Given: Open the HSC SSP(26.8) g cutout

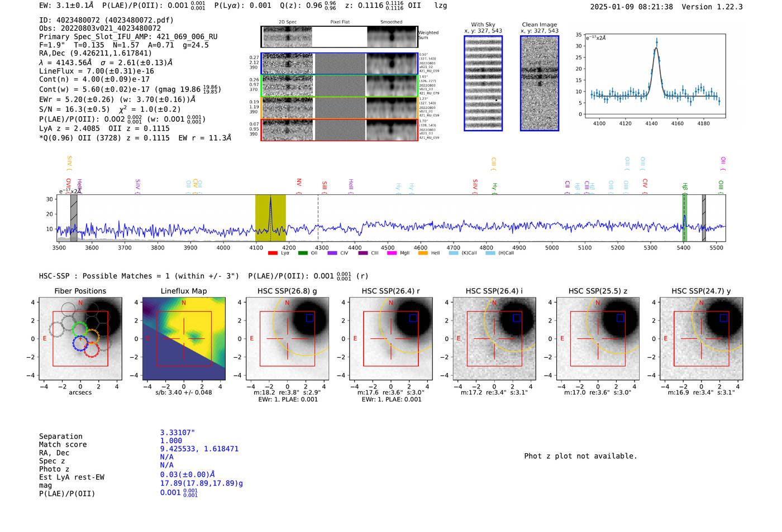Looking at the screenshot, I should (287, 338).
